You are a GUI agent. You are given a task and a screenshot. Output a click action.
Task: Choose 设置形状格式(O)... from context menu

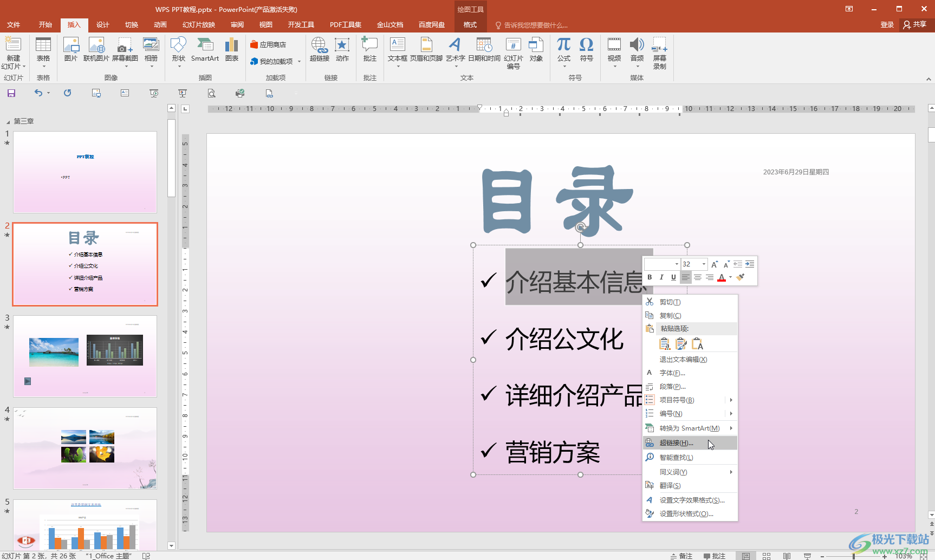(690, 514)
